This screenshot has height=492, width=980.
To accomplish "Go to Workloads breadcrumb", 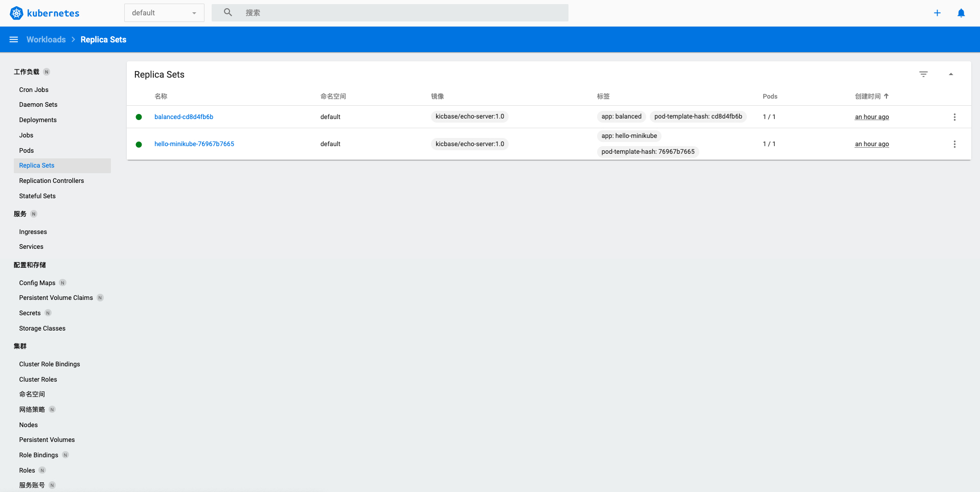I will (46, 39).
